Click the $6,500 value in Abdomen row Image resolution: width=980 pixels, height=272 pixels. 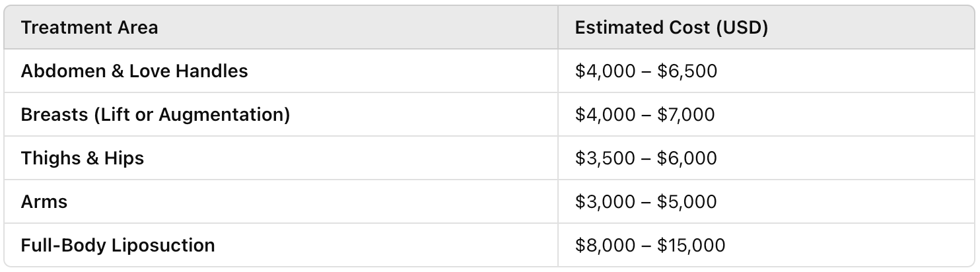point(687,71)
